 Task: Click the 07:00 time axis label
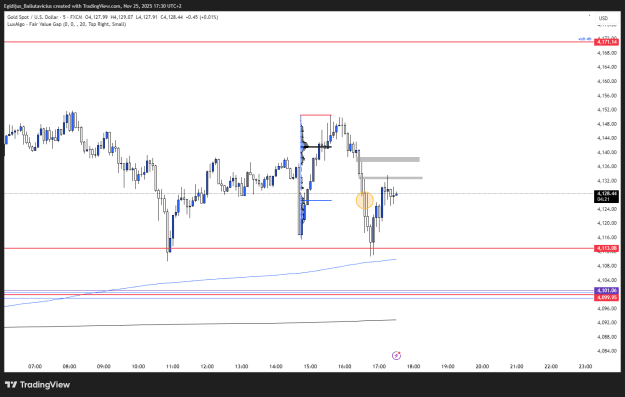pos(35,366)
